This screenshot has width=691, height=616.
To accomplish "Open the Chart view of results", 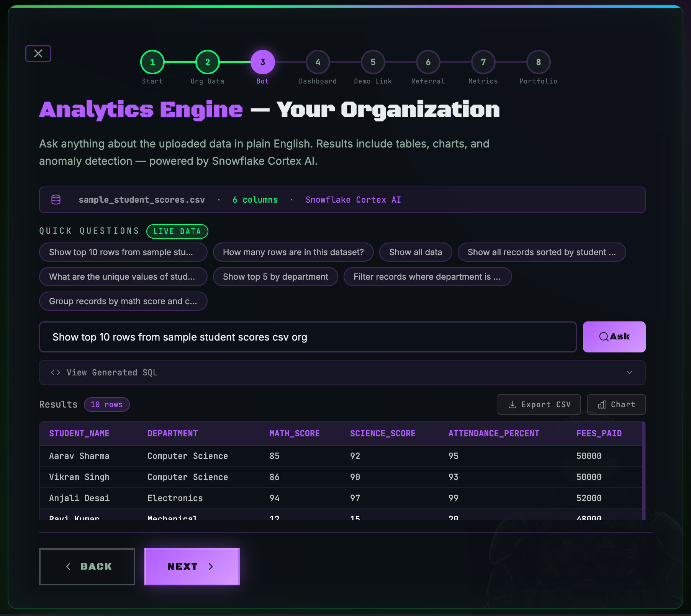I will 616,405.
